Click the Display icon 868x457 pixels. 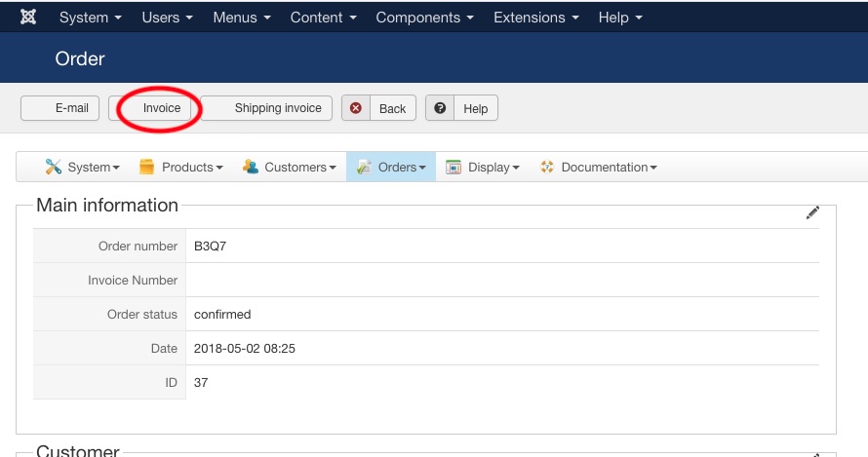click(454, 167)
